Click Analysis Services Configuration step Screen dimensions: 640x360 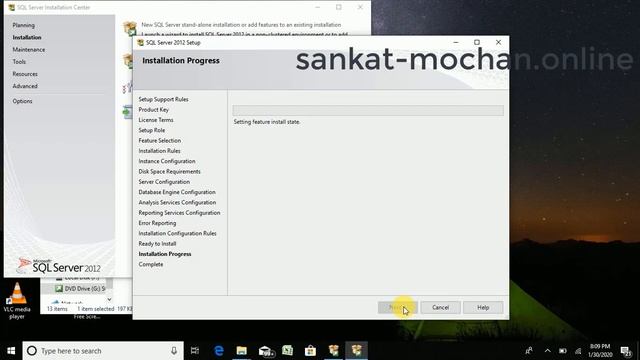pos(177,202)
